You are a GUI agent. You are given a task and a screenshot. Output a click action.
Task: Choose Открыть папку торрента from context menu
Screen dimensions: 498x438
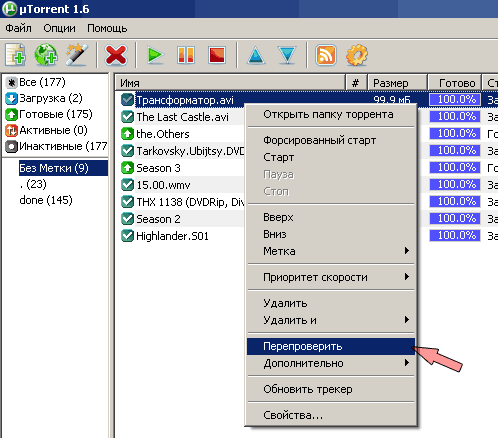point(332,114)
